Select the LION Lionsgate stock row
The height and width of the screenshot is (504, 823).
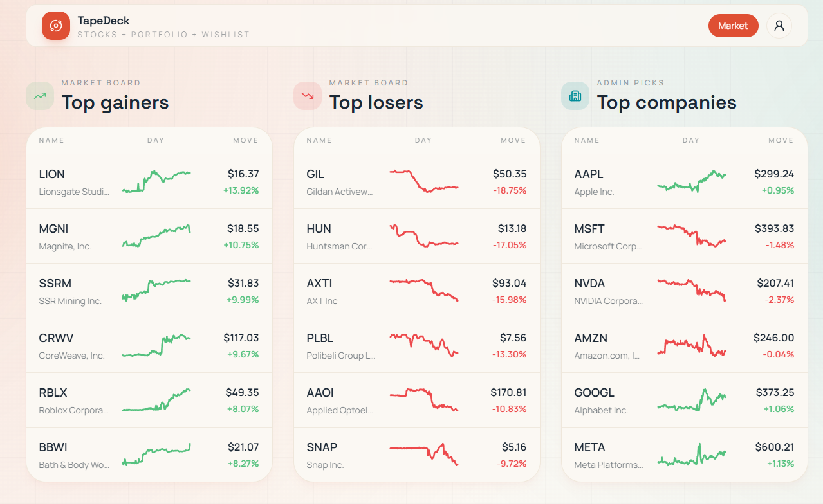coord(149,181)
